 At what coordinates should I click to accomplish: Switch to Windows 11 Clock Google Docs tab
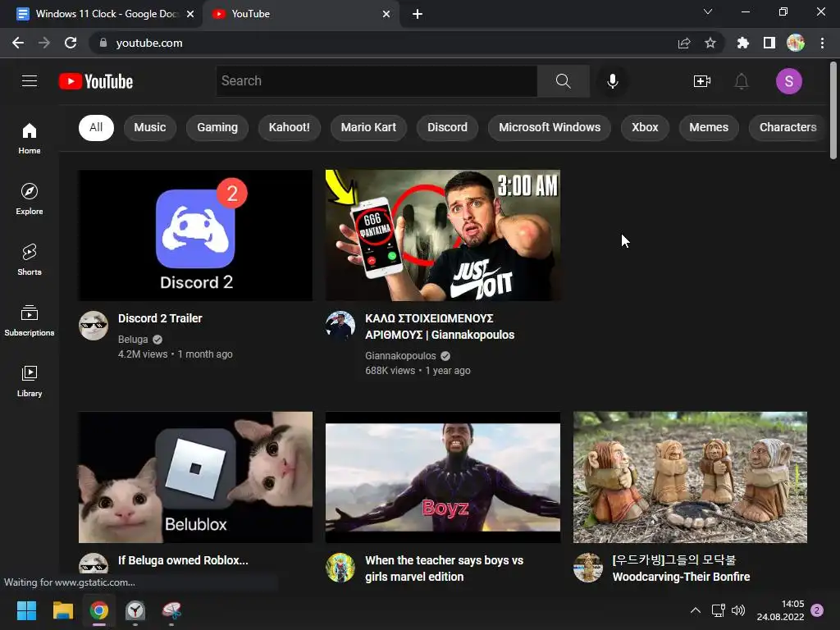(101, 14)
